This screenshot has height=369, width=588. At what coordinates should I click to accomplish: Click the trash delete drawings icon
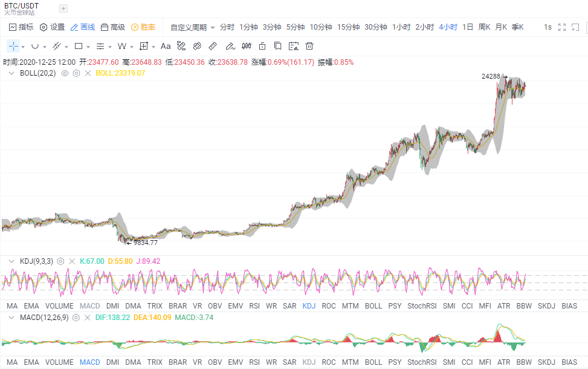(x=309, y=46)
